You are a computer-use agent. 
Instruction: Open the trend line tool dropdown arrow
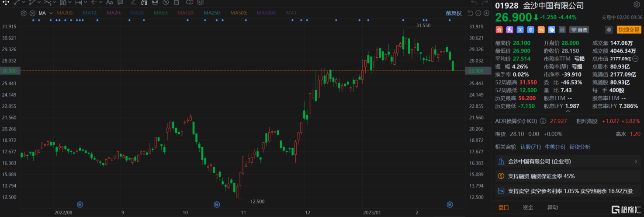pyautogui.click(x=24, y=2)
